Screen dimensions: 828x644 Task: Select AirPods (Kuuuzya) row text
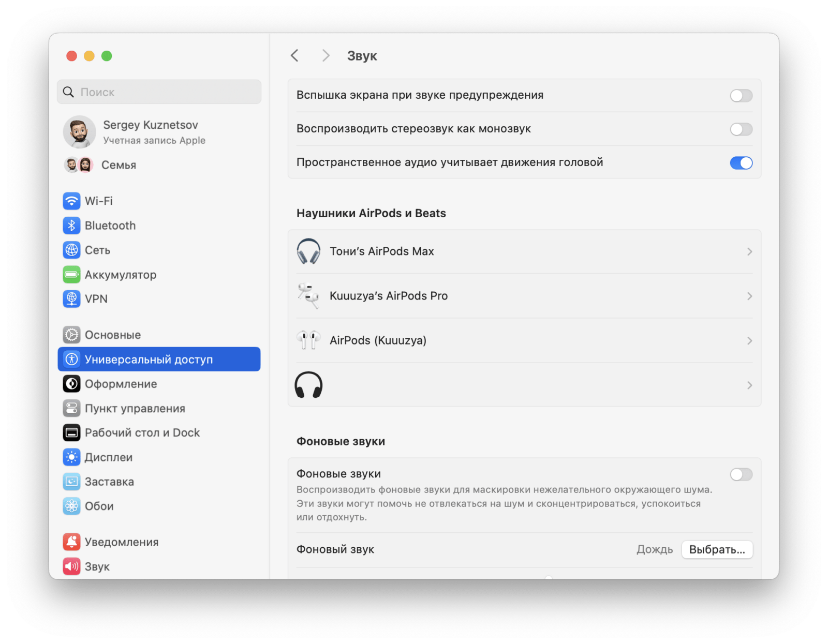point(378,340)
